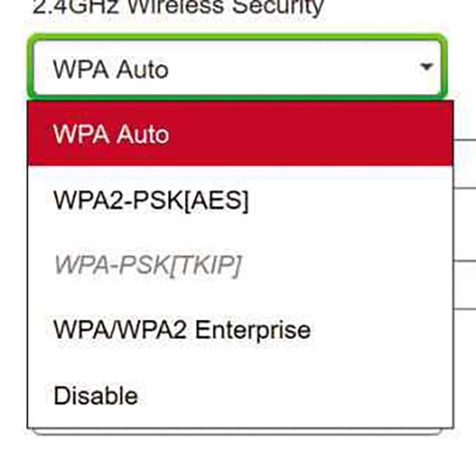
Task: Click the 2.4GHz Wireless Security label
Action: click(178, 6)
